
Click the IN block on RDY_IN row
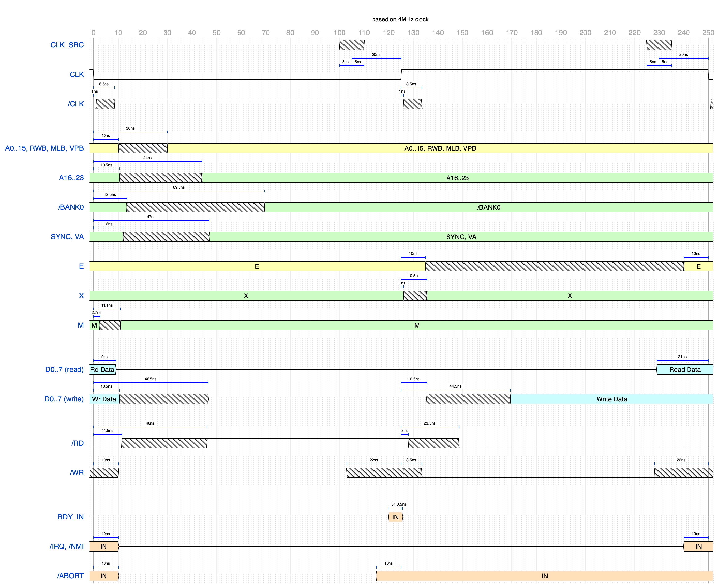pyautogui.click(x=395, y=517)
